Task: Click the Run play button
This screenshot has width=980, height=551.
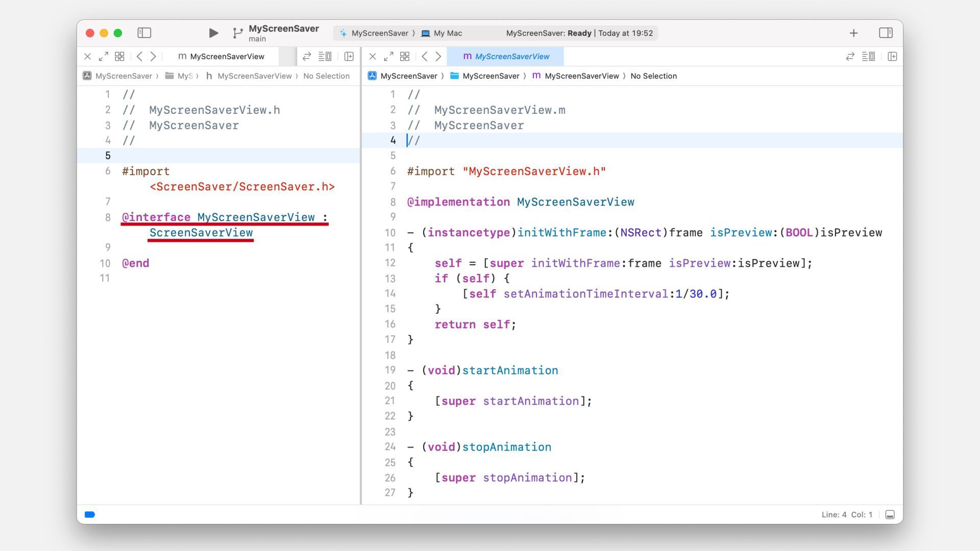Action: pyautogui.click(x=213, y=33)
